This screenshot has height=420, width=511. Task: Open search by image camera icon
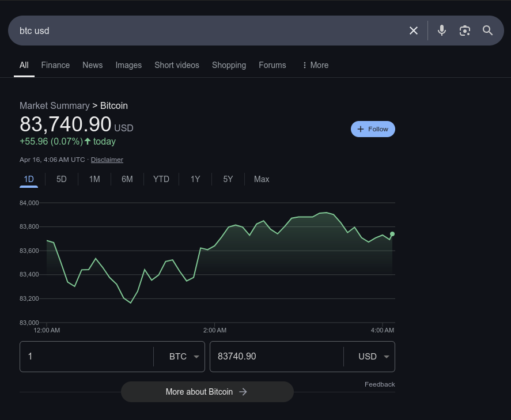pos(465,31)
